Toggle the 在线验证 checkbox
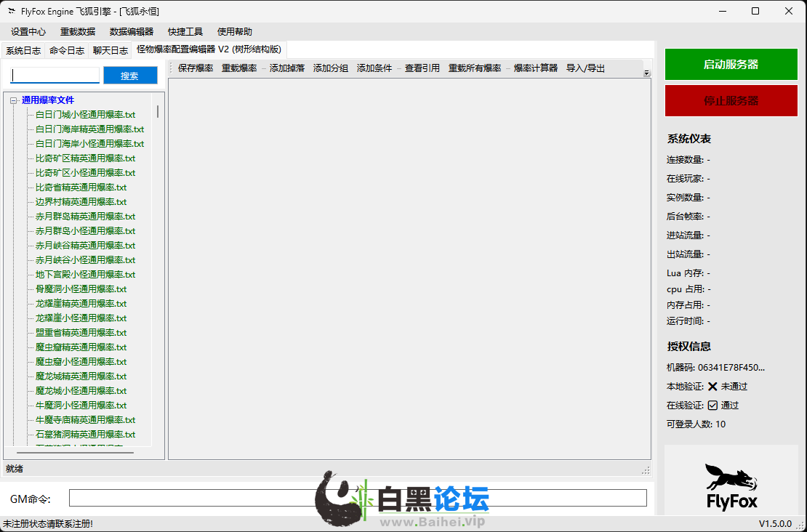Screen dimensions: 807x532 tap(712, 406)
